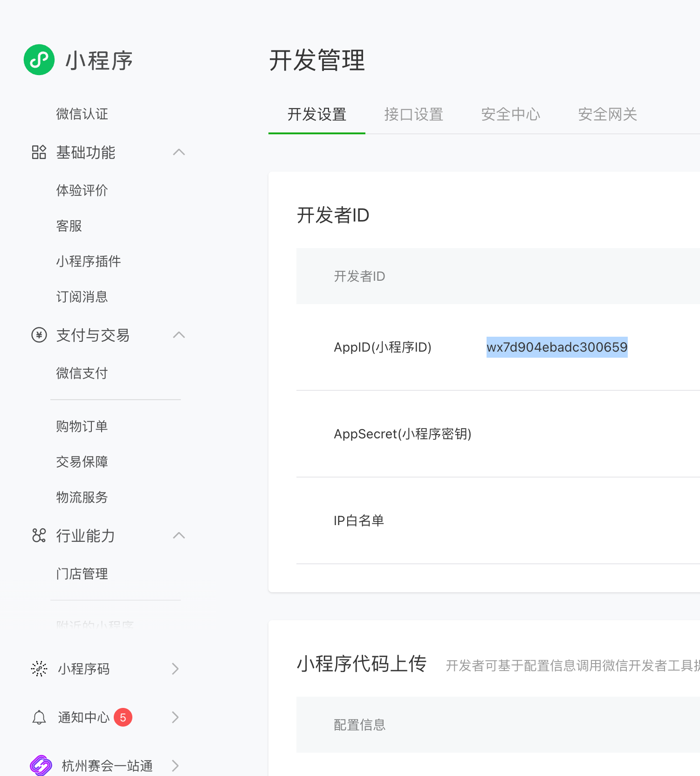Click the 杭州赛会一站通 label
Viewport: 700px width, 776px height.
[x=107, y=766]
